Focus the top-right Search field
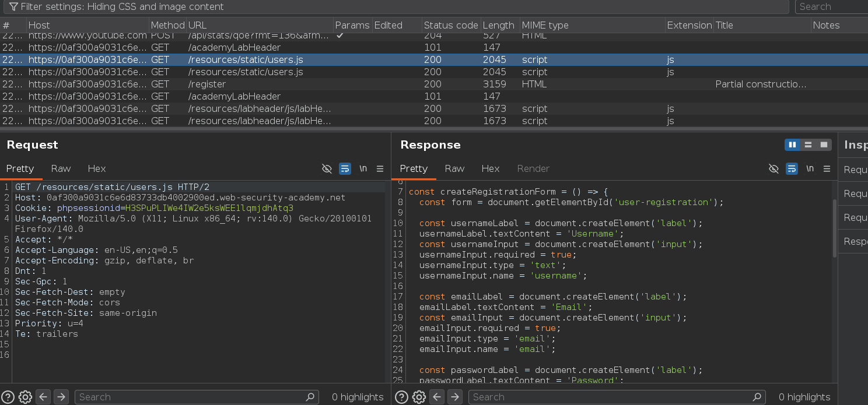 [x=831, y=7]
